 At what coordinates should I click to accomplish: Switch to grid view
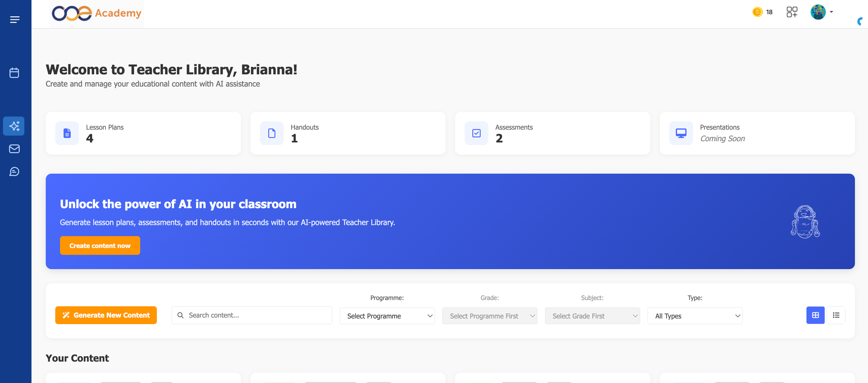point(815,315)
